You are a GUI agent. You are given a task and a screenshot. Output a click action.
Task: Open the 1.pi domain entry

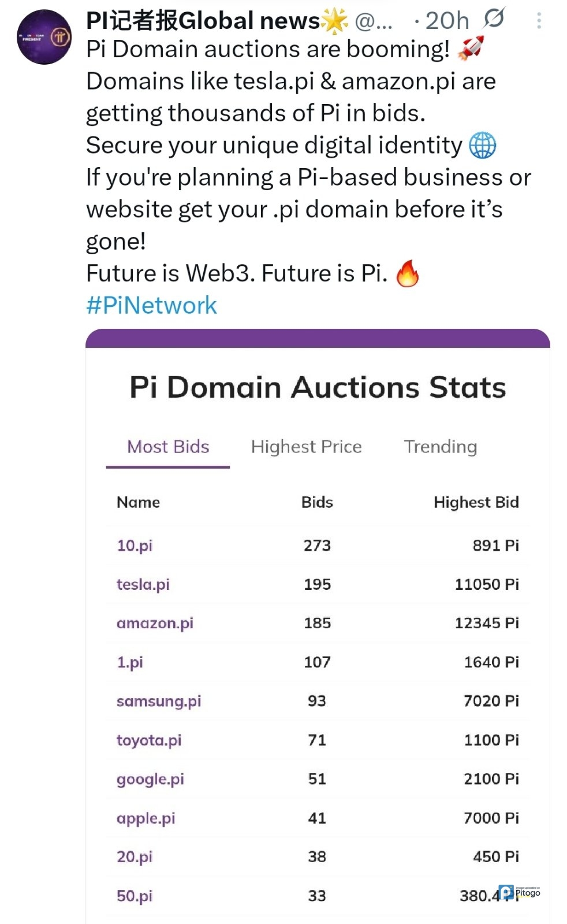tap(130, 662)
